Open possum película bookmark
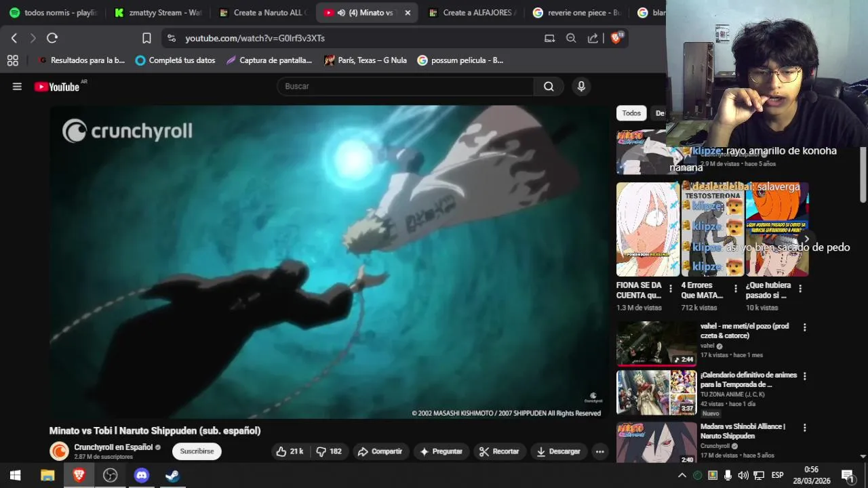The image size is (868, 488). [x=460, y=60]
